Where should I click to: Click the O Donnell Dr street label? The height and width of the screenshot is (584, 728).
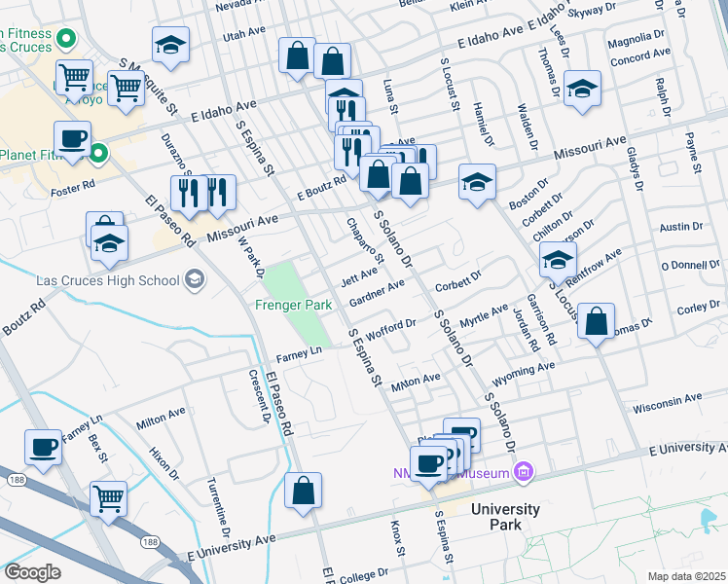[690, 265]
